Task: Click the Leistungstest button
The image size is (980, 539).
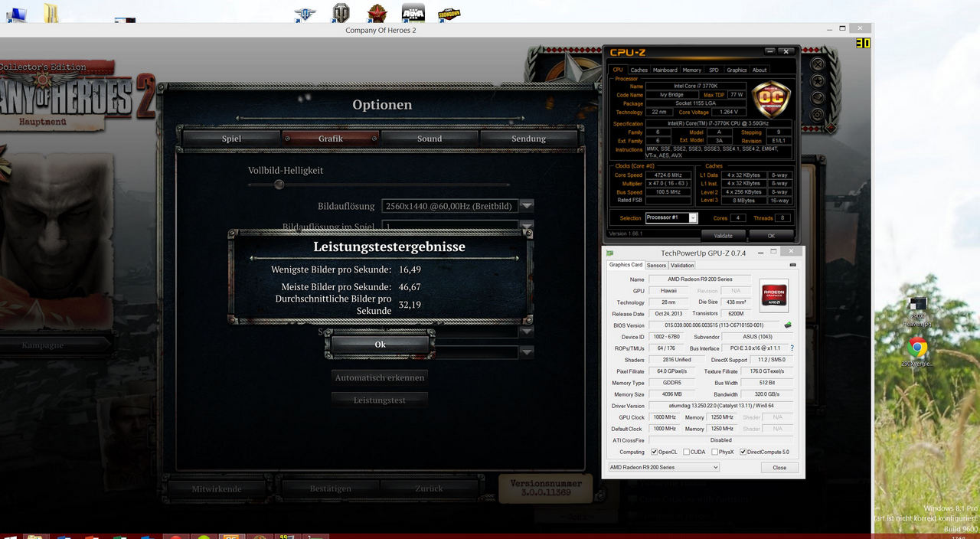Action: (380, 400)
